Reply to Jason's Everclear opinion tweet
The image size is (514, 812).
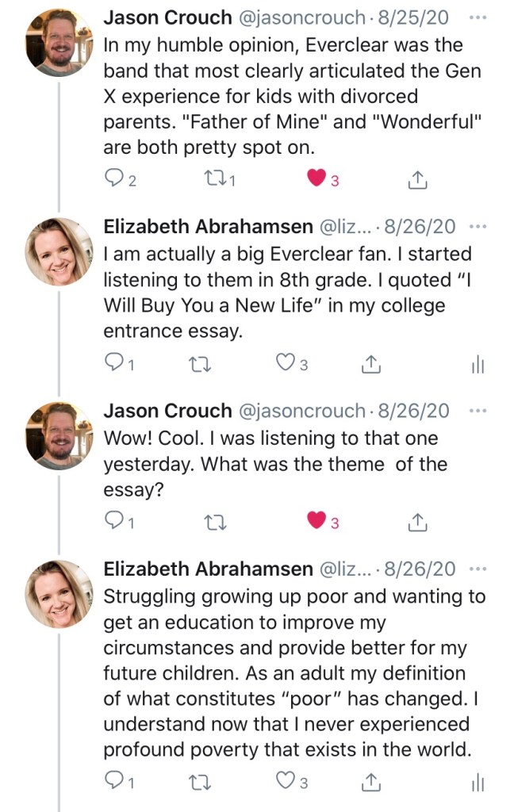pos(114,180)
